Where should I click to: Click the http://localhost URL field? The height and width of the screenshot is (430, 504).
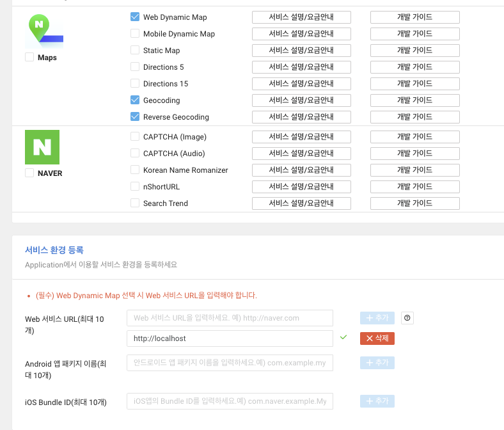[x=230, y=338]
